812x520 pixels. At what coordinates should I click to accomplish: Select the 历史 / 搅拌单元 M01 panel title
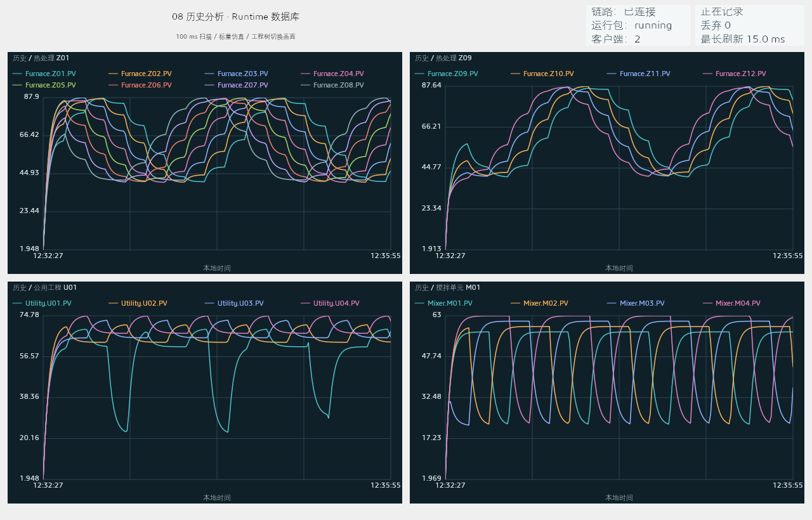click(447, 288)
